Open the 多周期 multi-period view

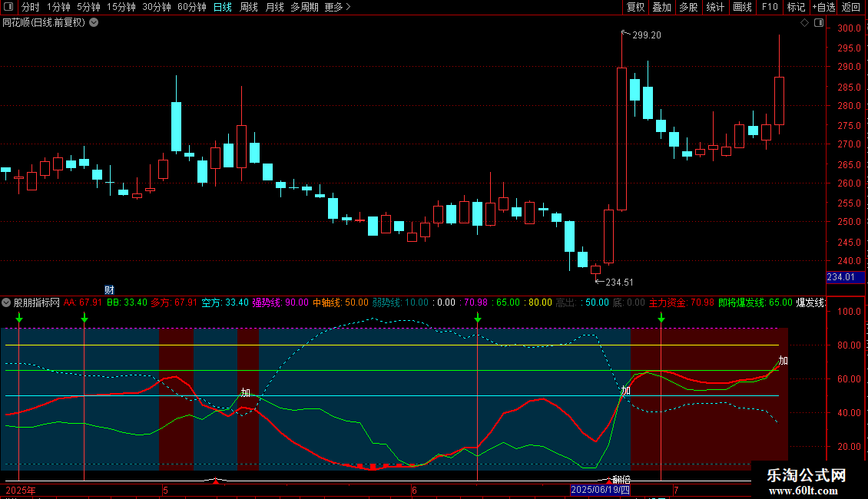click(304, 7)
